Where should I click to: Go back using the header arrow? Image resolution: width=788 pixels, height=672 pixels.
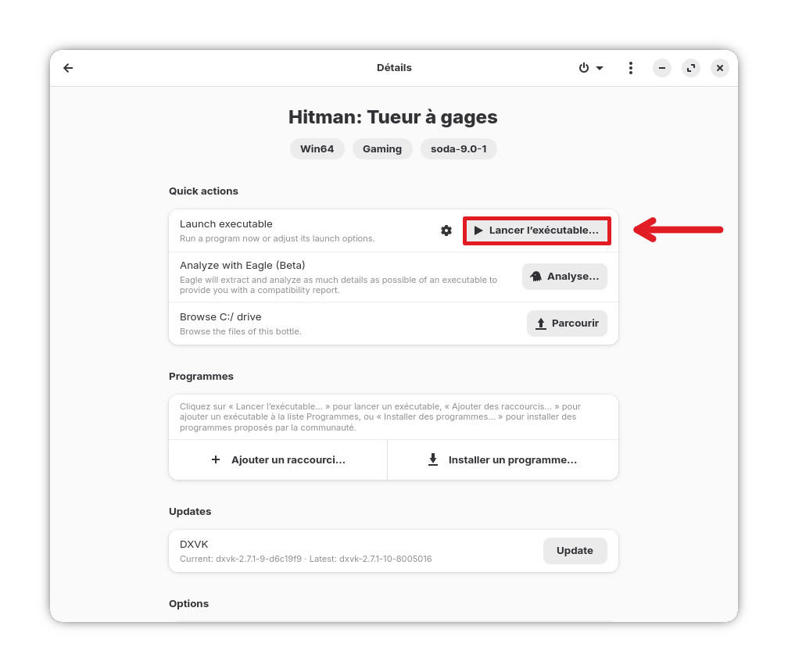pos(68,68)
